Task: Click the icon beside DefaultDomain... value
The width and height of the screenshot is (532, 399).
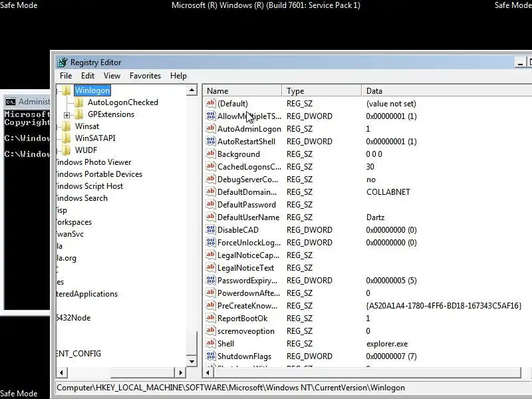Action: 210,192
